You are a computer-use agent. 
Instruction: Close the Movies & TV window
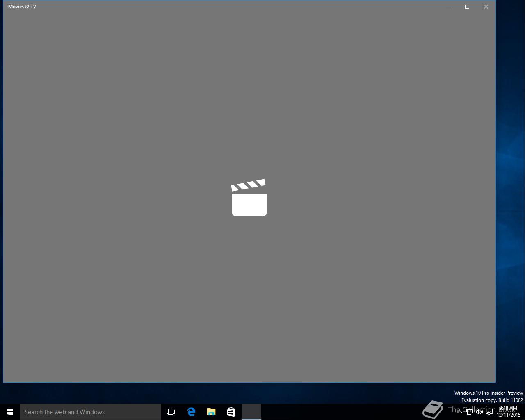(486, 7)
